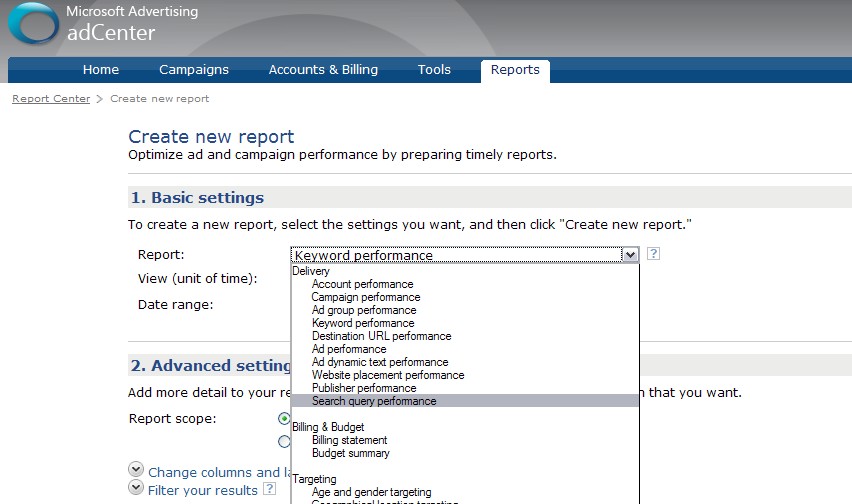Select the second Report scope radio button
Image resolution: width=852 pixels, height=504 pixels.
(x=284, y=442)
